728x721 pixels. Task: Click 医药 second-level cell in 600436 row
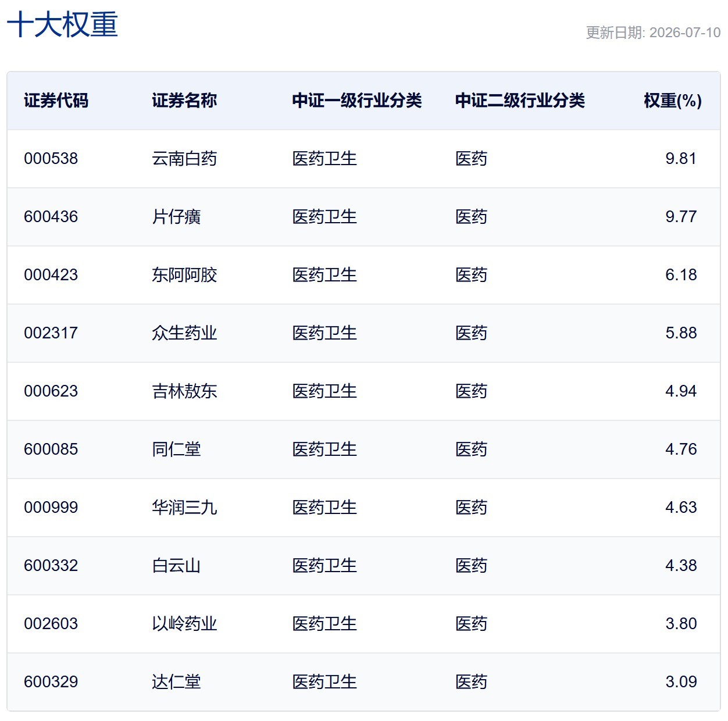(x=472, y=217)
